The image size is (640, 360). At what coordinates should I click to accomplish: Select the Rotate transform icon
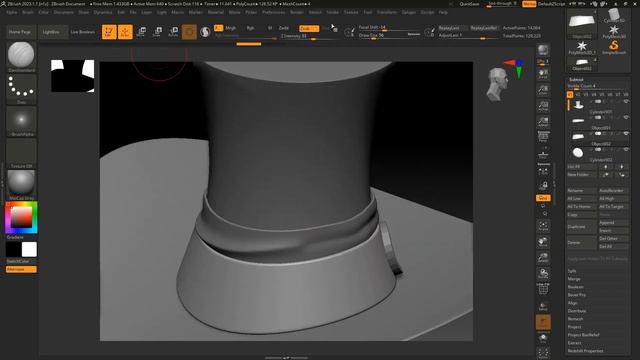(x=173, y=32)
